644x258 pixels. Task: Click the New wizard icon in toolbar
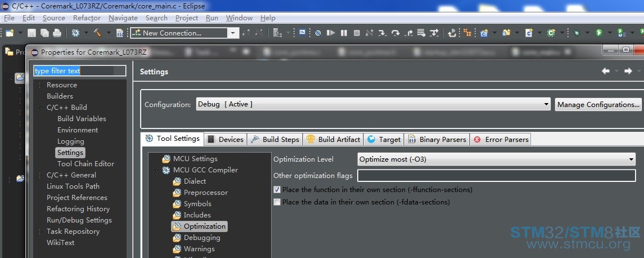click(x=10, y=33)
